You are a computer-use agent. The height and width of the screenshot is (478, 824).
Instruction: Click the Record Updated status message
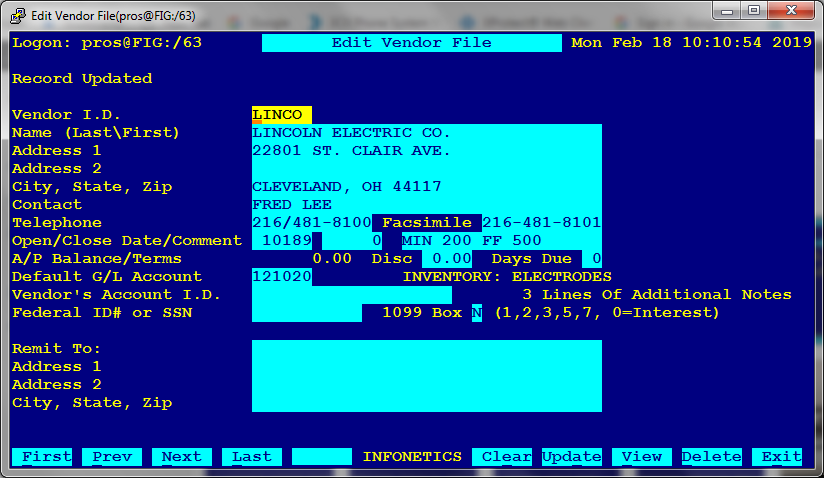[82, 79]
